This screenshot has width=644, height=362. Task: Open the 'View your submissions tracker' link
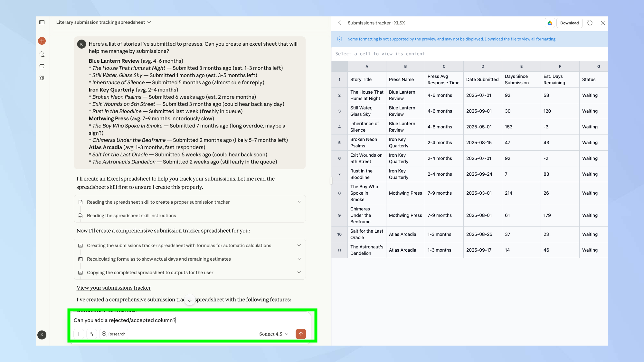(114, 288)
